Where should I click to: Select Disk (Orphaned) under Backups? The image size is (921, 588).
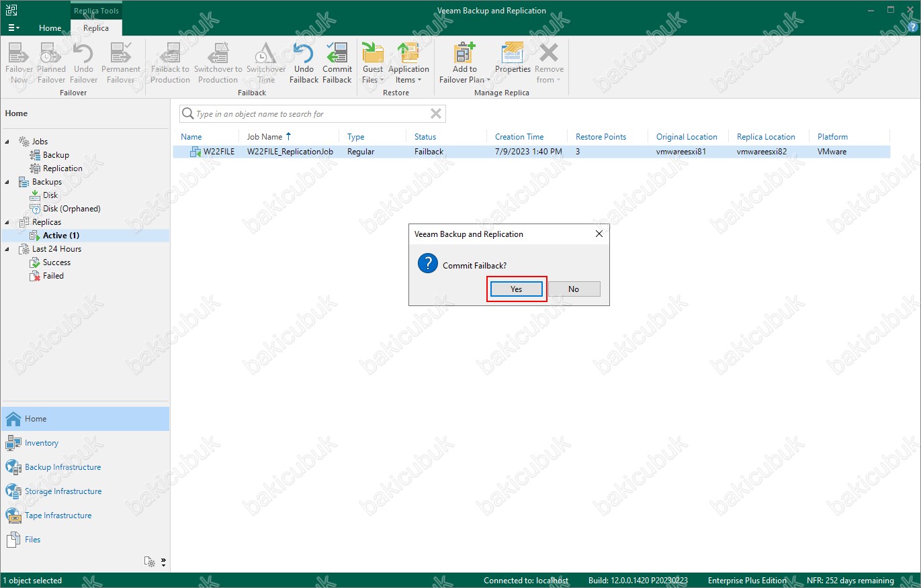pyautogui.click(x=71, y=209)
